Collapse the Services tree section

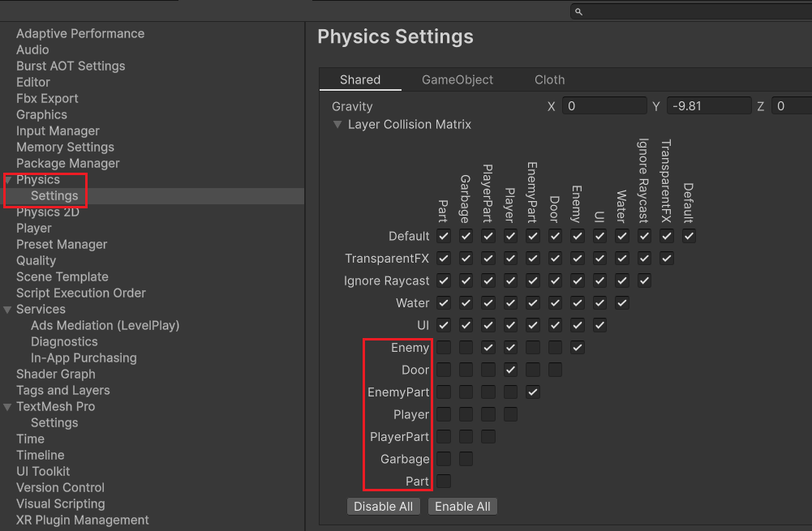8,310
